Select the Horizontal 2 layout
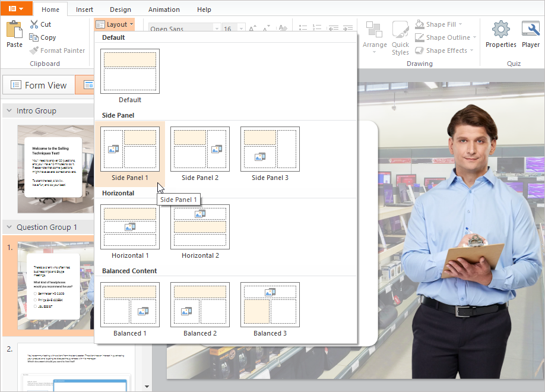Screen dimensions: 545x392 pos(199,227)
